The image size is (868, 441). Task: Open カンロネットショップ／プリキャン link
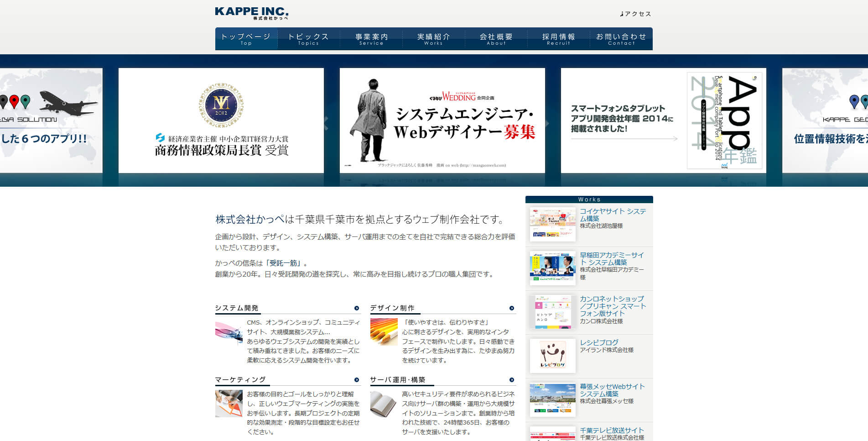(613, 306)
